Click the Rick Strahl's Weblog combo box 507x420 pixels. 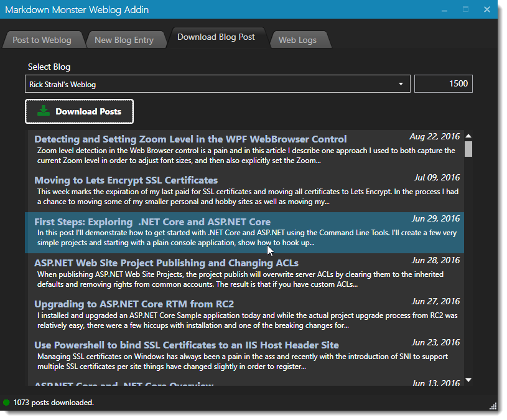point(218,84)
